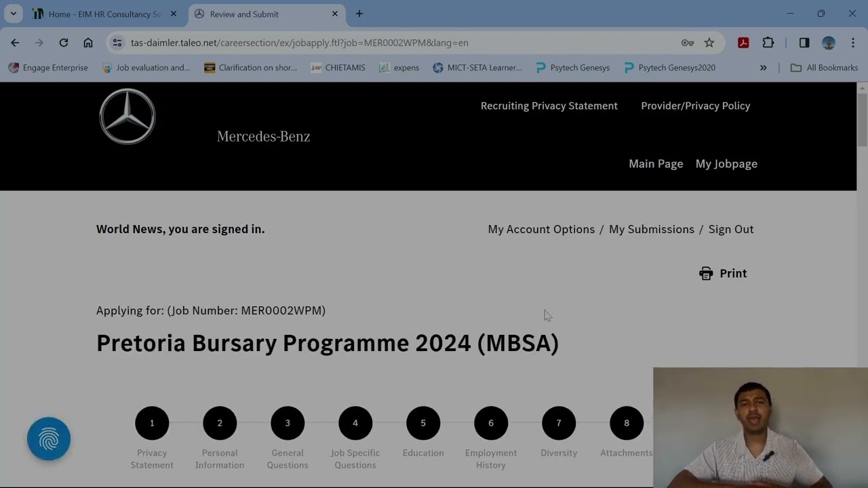Toggle the browser side panel icon

(804, 43)
